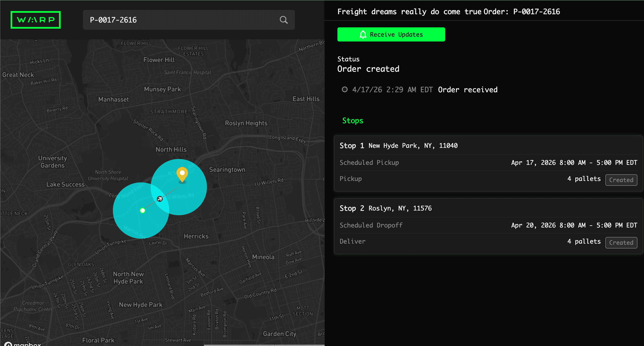
Task: Click the 4/17/26 2:29 AM EDT timestamp
Action: 392,90
